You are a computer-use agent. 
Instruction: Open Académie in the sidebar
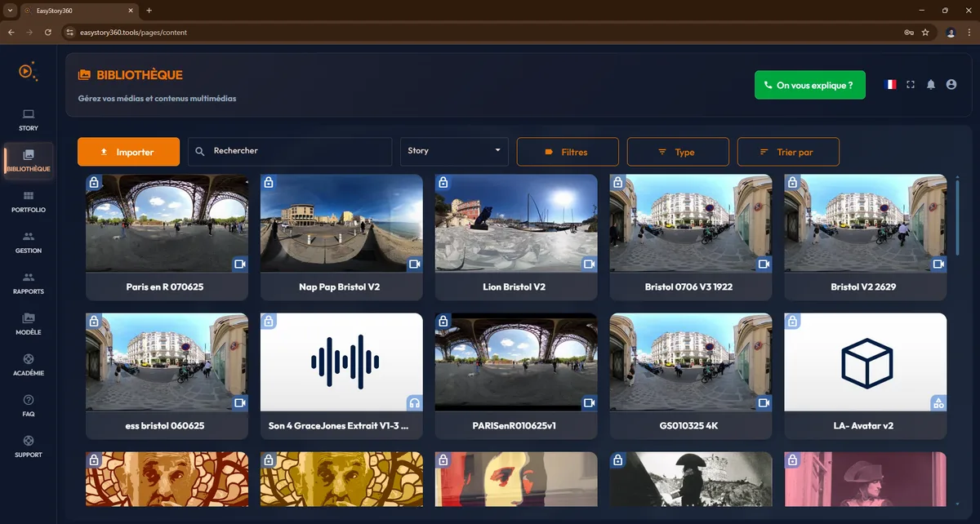click(x=29, y=365)
